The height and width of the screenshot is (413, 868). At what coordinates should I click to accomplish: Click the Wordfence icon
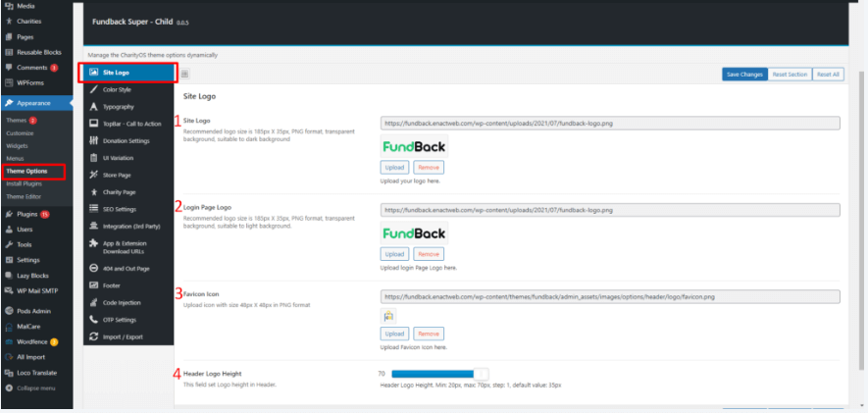tap(8, 342)
